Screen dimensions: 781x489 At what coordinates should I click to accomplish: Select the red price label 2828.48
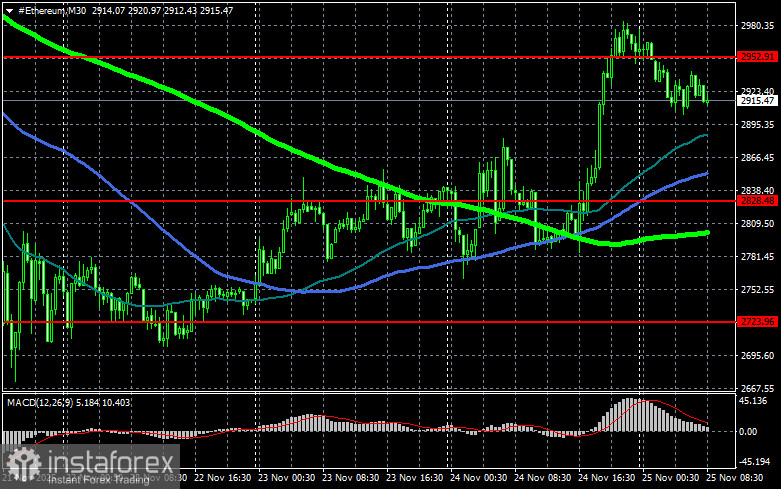[757, 201]
